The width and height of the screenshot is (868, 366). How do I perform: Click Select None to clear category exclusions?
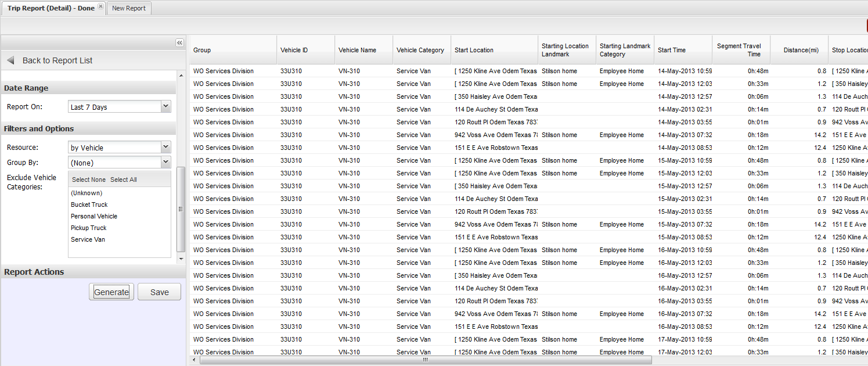88,179
